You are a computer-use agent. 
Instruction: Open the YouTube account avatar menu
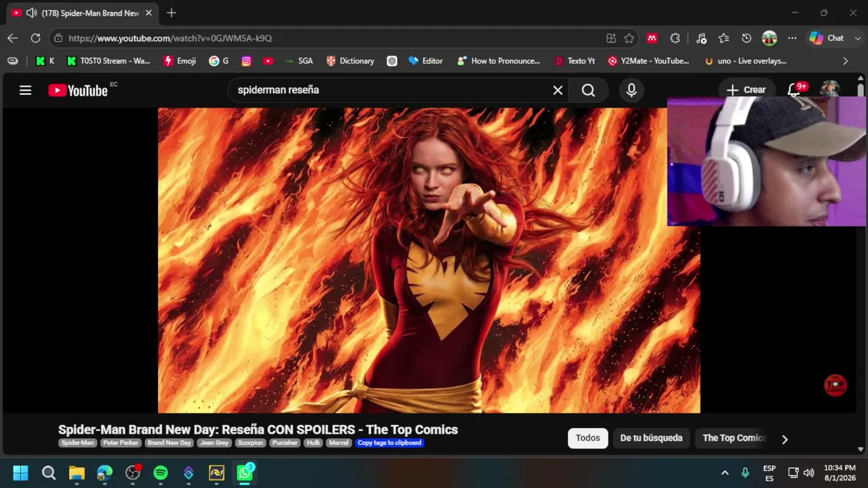[x=830, y=89]
